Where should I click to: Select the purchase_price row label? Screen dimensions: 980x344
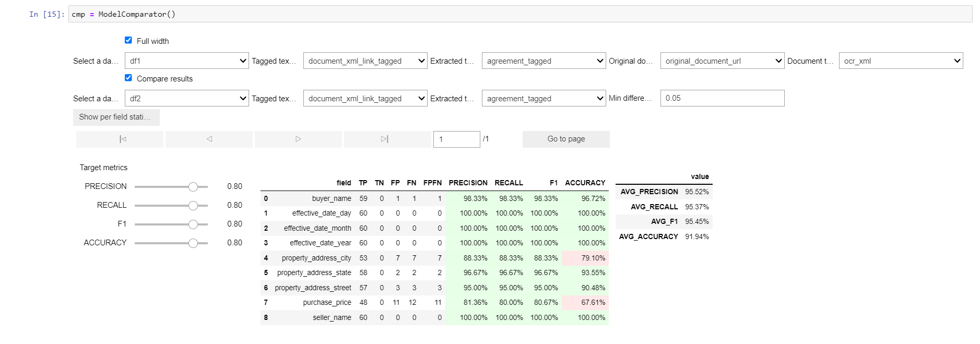coord(327,302)
